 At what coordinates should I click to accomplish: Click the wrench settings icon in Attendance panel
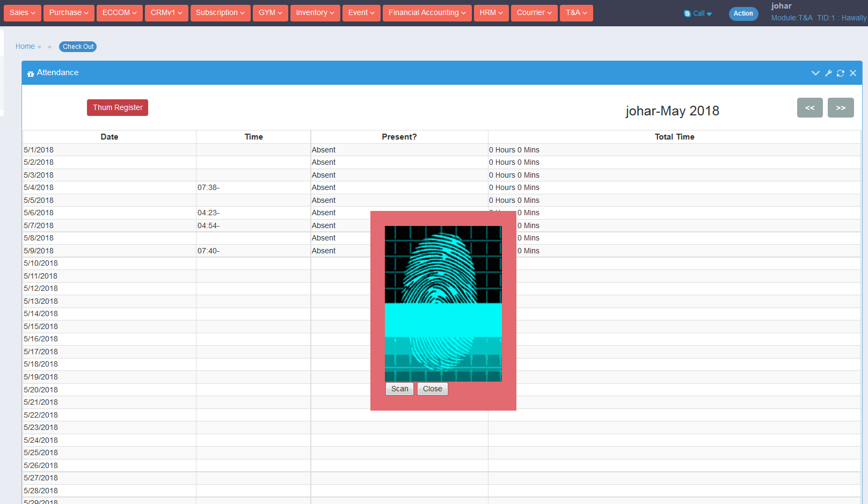828,73
